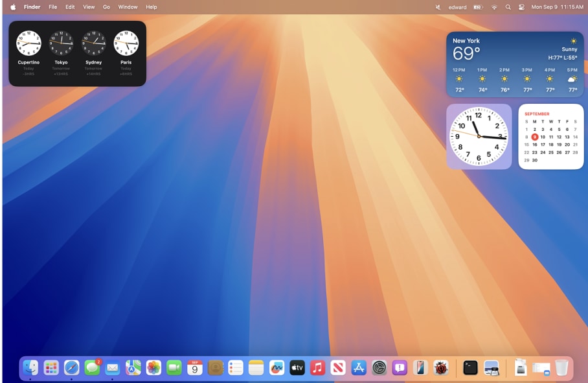Click the Sunny condition in the weather widget

pyautogui.click(x=569, y=49)
